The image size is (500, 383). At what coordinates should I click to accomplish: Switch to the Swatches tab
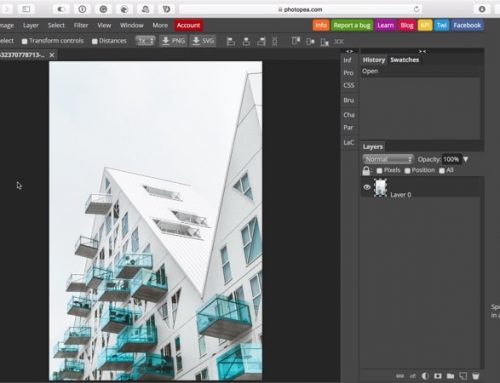pos(404,60)
